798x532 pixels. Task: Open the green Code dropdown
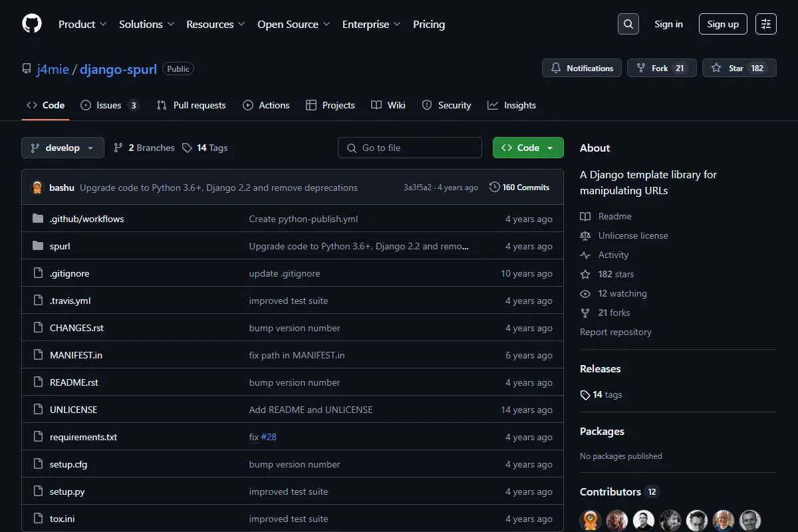pyautogui.click(x=528, y=148)
